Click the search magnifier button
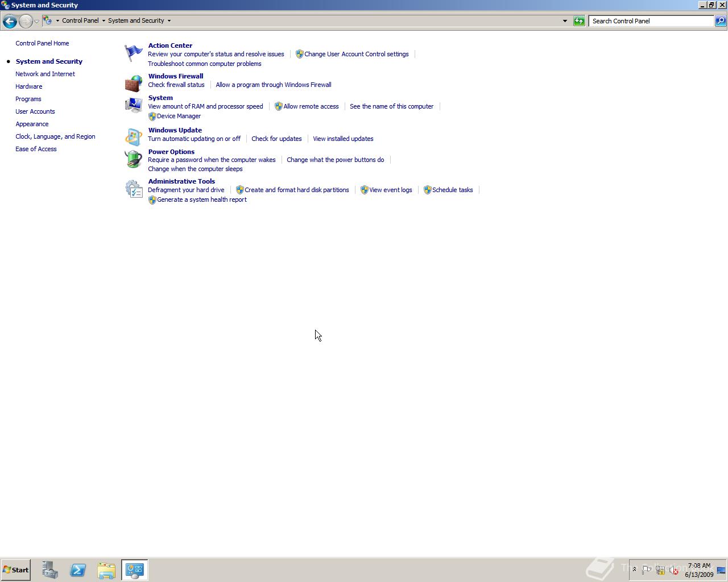This screenshot has width=728, height=582. [x=720, y=21]
